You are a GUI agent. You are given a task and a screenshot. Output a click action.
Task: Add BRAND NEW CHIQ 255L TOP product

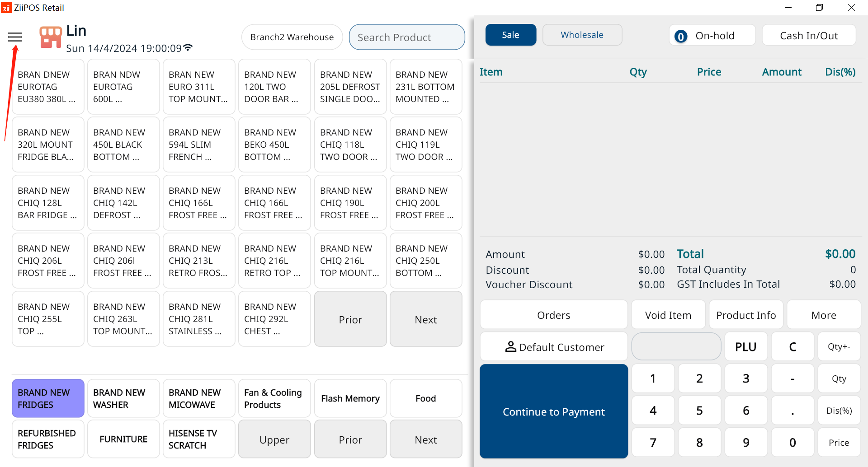tap(48, 319)
